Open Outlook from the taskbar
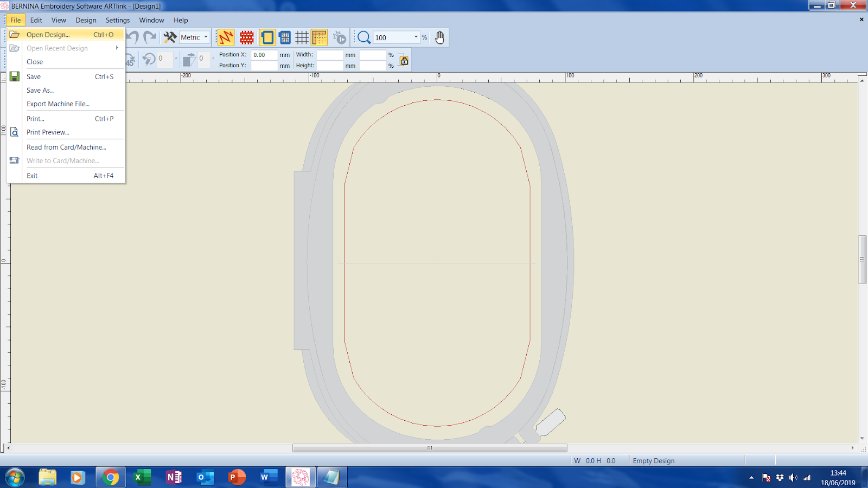Screen dimensions: 868x488 click(x=205, y=477)
